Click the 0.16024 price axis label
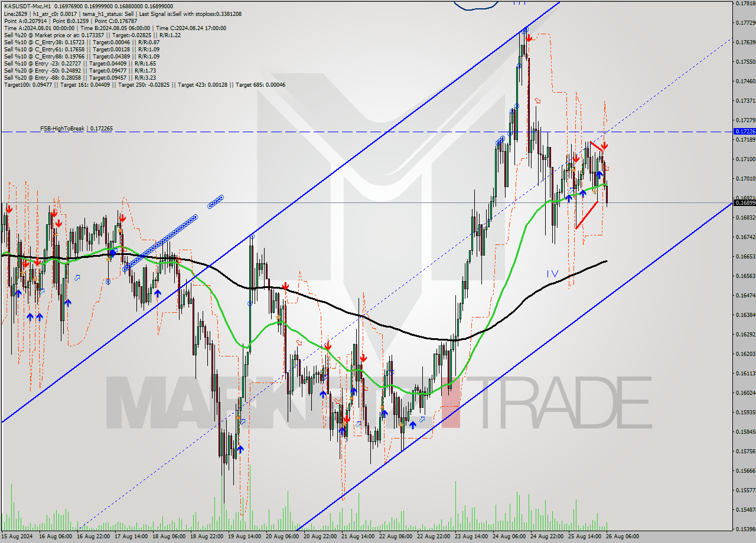This screenshot has width=756, height=543. [x=746, y=393]
